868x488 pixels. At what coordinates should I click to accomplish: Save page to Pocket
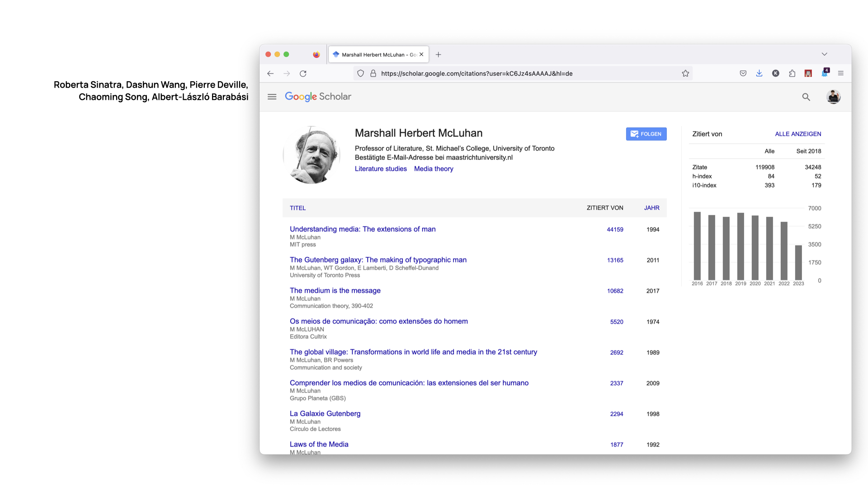(x=743, y=73)
